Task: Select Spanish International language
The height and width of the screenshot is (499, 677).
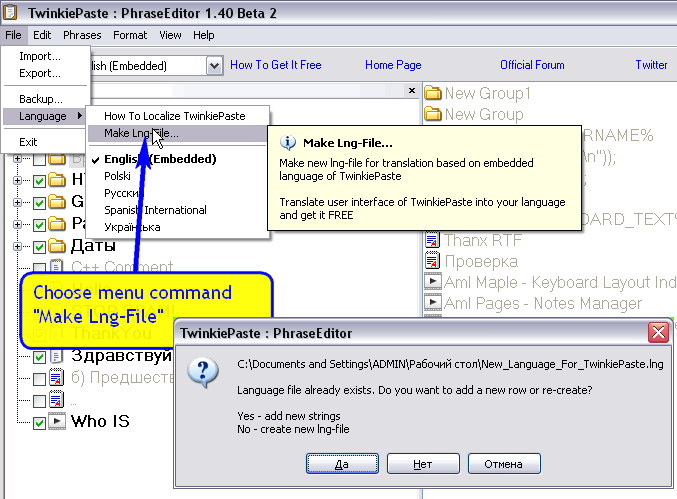Action: coord(178,210)
